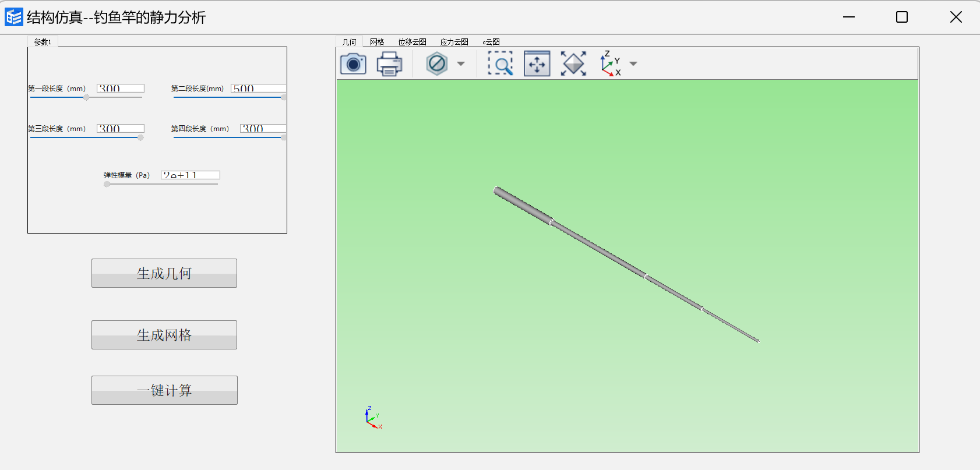The height and width of the screenshot is (470, 980).
Task: Take a snapshot with the camera icon
Action: [x=353, y=63]
